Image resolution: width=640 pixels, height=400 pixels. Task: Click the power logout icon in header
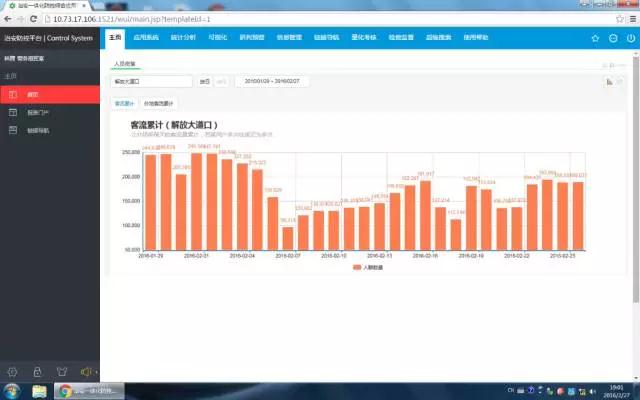[x=630, y=38]
